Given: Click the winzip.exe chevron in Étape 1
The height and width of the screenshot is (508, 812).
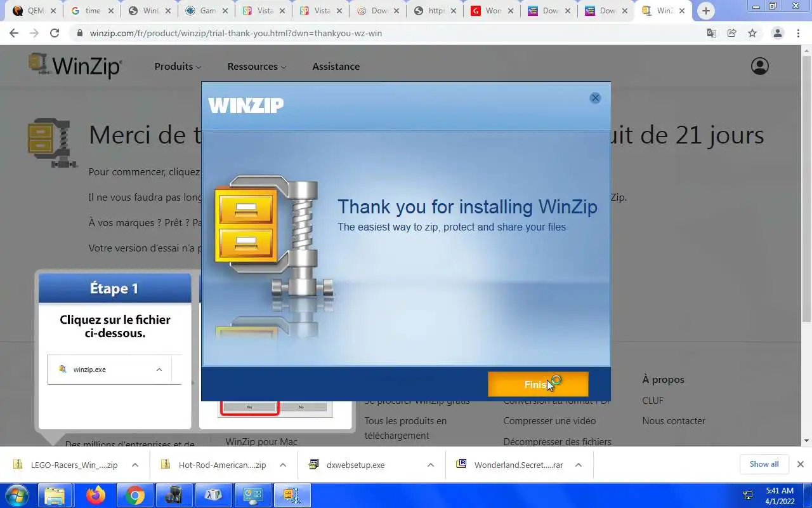Looking at the screenshot, I should [159, 370].
